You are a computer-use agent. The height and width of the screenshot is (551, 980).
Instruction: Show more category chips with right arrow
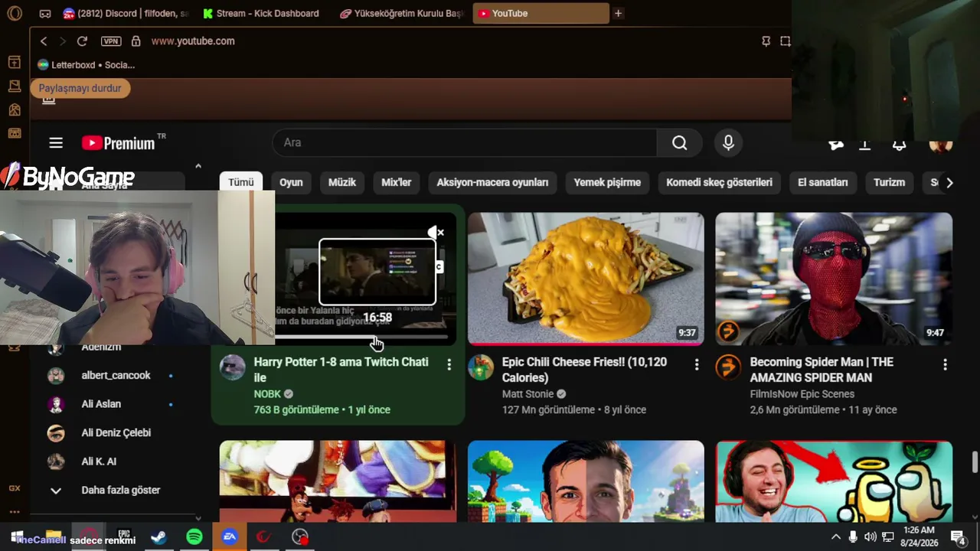tap(949, 183)
